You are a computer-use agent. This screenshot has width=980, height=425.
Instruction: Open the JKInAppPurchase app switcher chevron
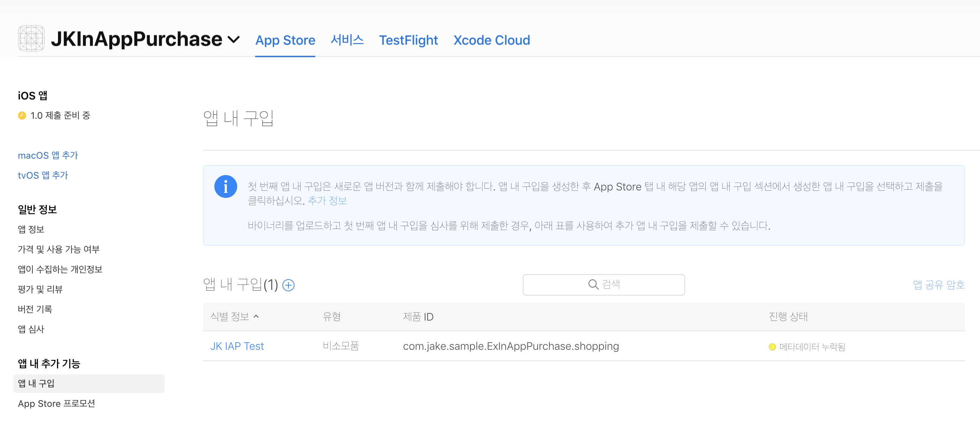[234, 39]
